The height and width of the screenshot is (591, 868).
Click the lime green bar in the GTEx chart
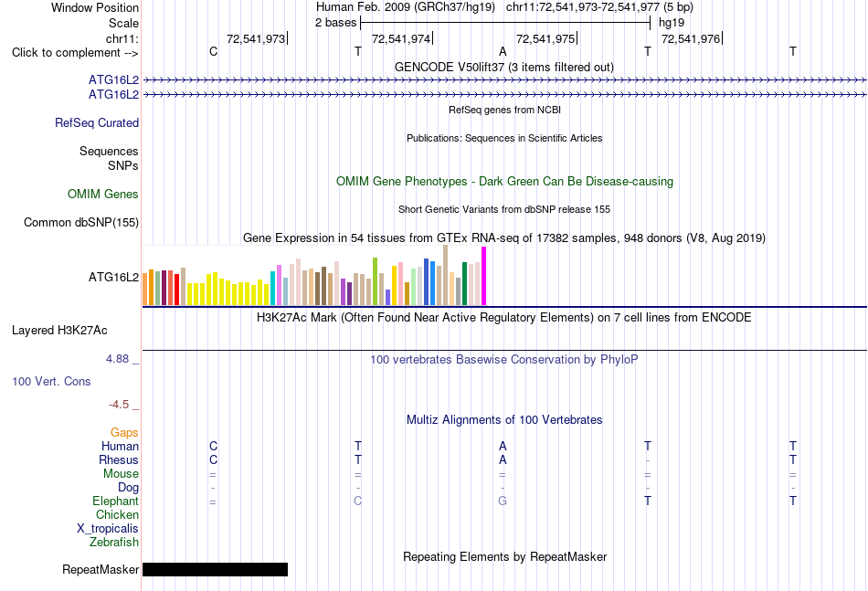375,281
